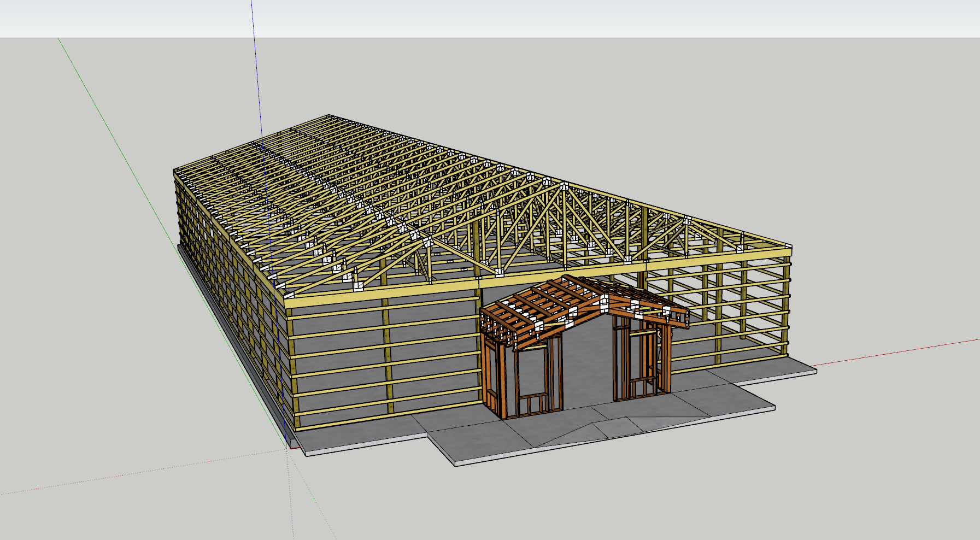Click the bottom girt on front-left wall
Viewport: 980px width, 540px height.
(x=383, y=416)
